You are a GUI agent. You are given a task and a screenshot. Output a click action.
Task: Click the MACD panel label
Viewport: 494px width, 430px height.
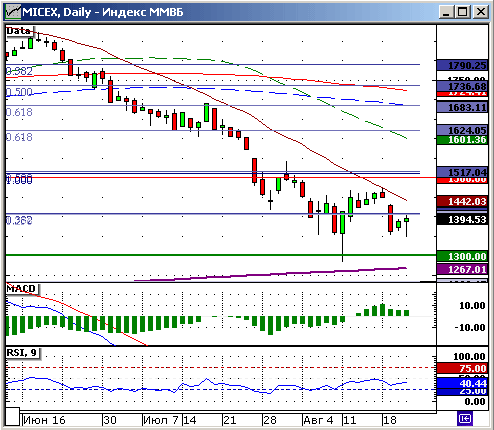pos(22,289)
